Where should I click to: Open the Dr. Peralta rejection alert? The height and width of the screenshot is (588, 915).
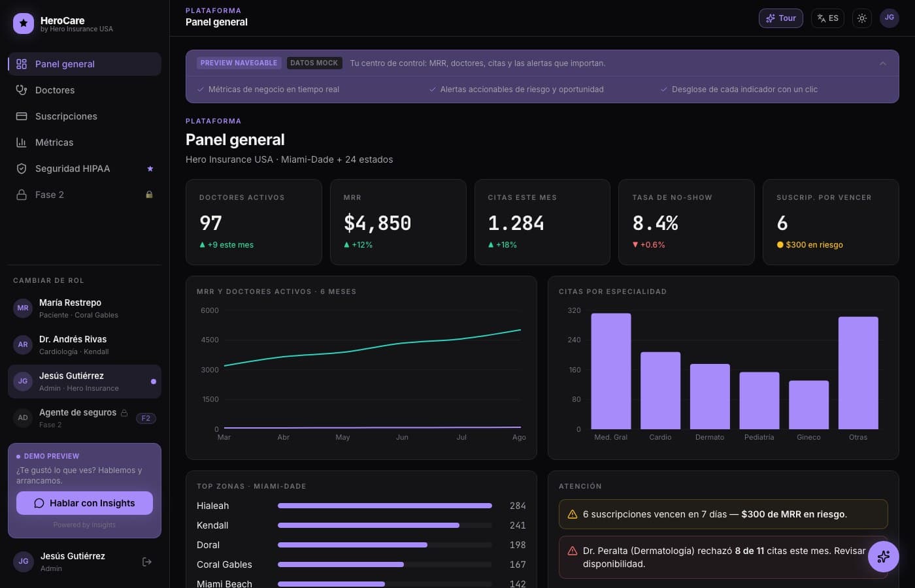(723, 557)
